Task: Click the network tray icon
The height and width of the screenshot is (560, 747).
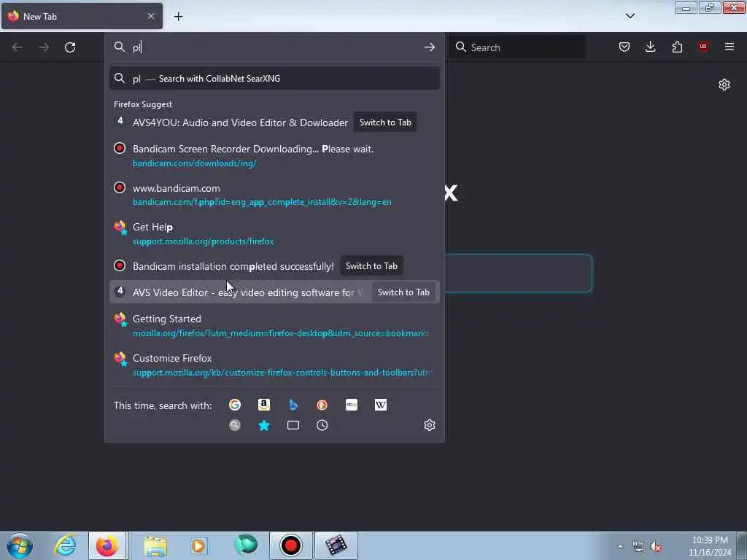Action: pyautogui.click(x=638, y=547)
